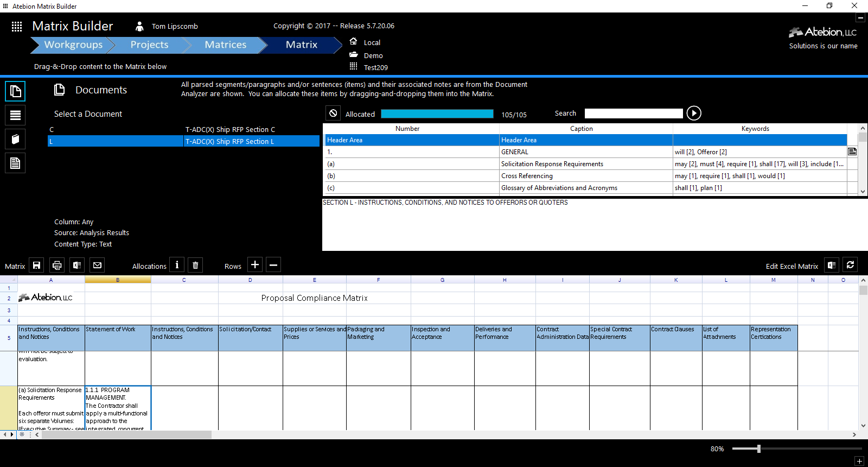The height and width of the screenshot is (467, 868).
Task: Click the Inspection and Acceptance header cell
Action: (443, 338)
